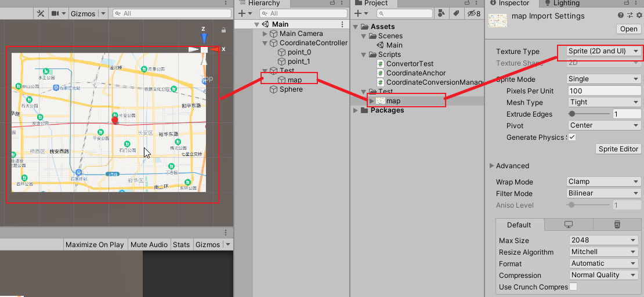Click the Project search by label icon
Image resolution: width=644 pixels, height=297 pixels.
pyautogui.click(x=456, y=13)
